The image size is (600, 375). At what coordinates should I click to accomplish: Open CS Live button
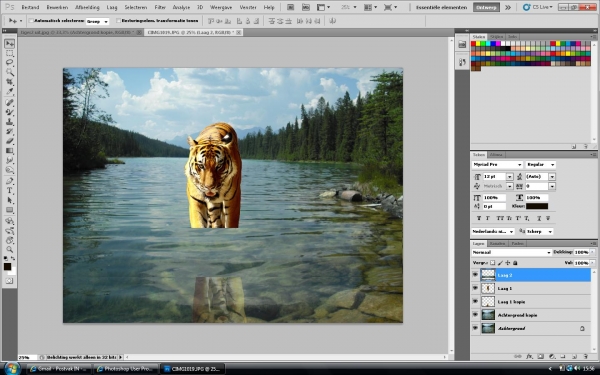538,7
